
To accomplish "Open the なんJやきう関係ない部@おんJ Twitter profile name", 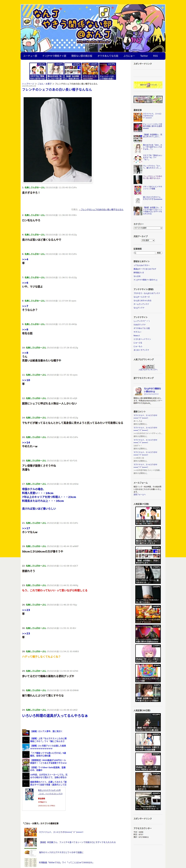I will pos(153,390).
